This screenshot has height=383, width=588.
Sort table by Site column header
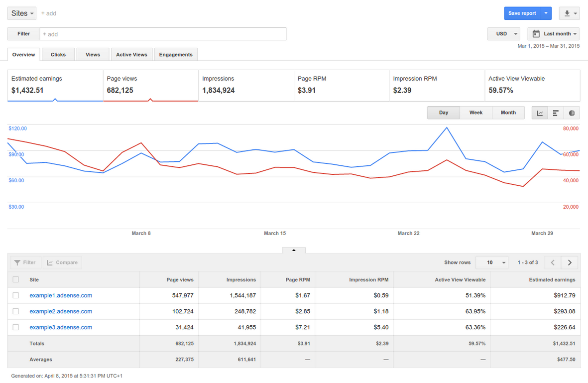click(34, 280)
